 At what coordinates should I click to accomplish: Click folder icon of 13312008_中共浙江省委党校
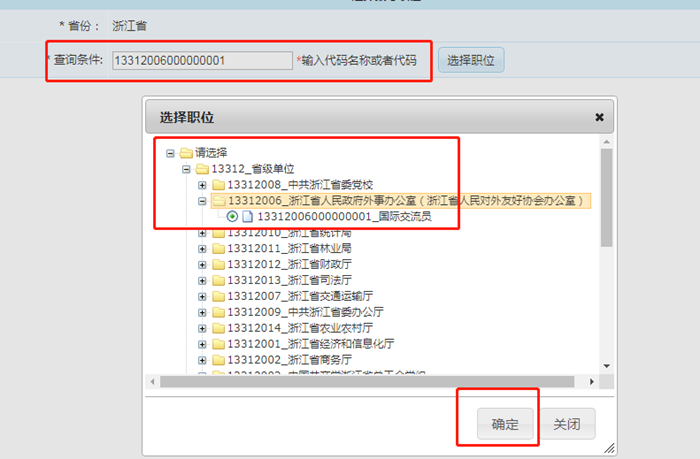click(x=218, y=185)
